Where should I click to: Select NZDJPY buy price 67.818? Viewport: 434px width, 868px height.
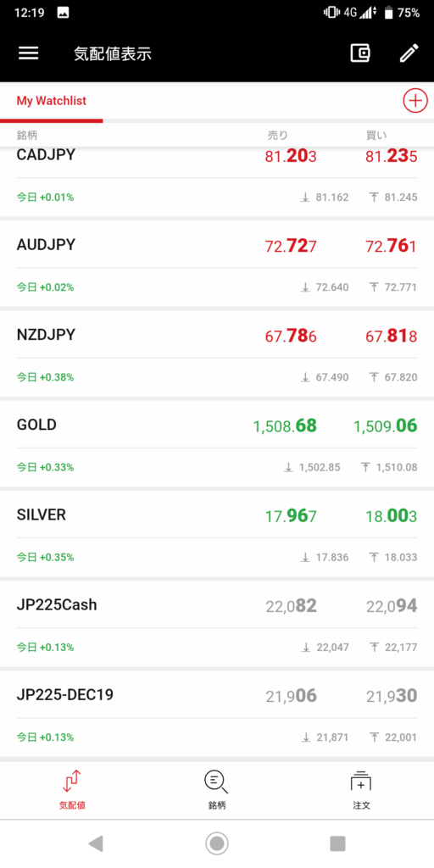tap(392, 336)
